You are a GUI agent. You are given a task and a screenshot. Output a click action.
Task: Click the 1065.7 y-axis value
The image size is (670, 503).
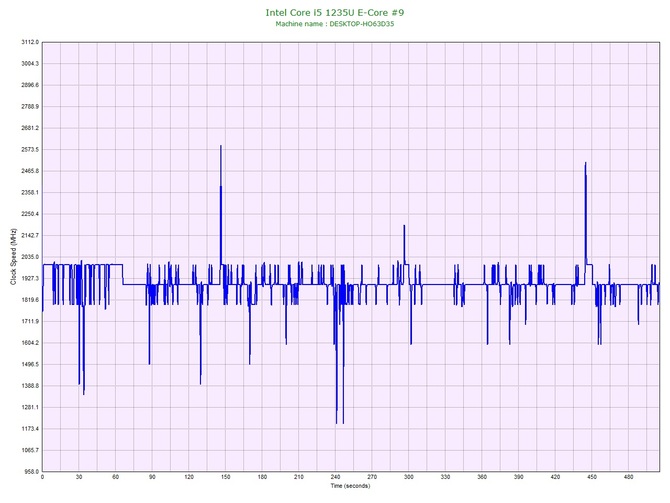coord(30,450)
